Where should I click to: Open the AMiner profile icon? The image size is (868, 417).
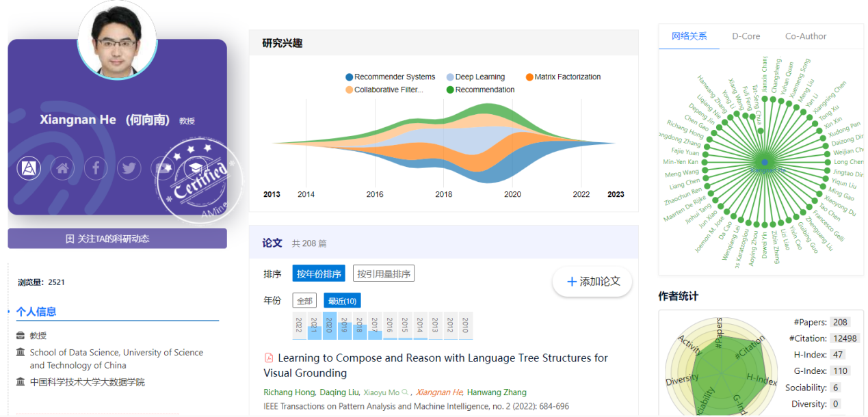[x=28, y=167]
